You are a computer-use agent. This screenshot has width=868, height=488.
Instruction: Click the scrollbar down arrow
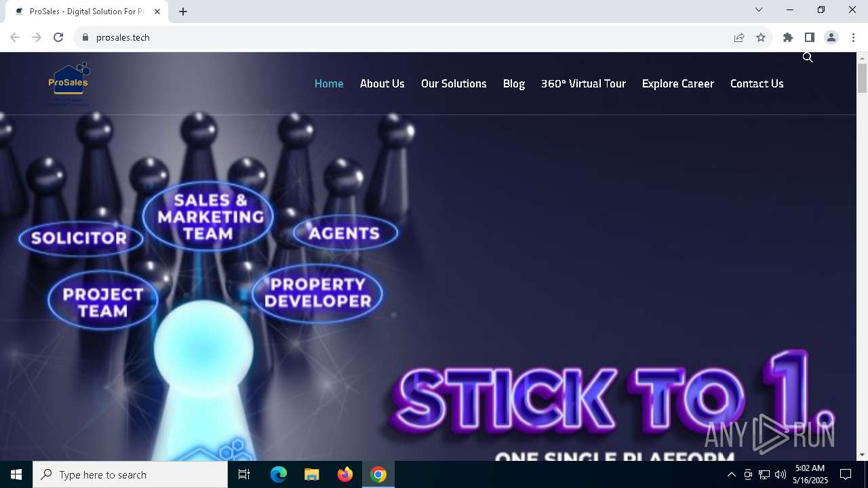point(862,455)
